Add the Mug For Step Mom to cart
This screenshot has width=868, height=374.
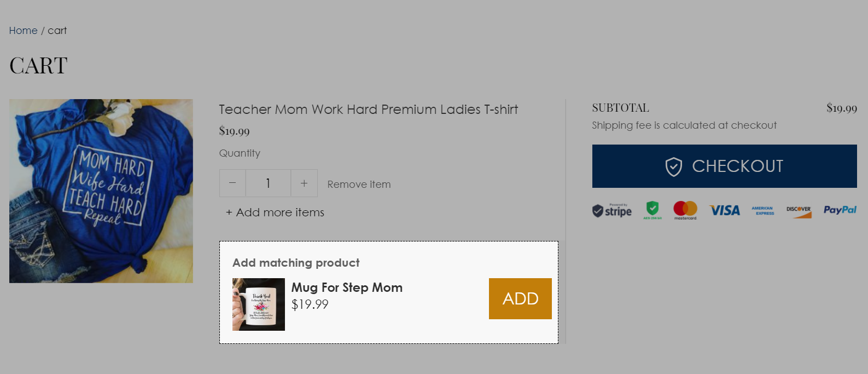(x=520, y=298)
